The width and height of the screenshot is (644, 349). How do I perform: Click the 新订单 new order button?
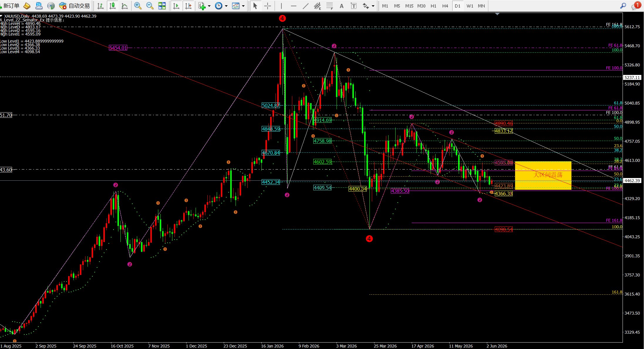point(10,6)
